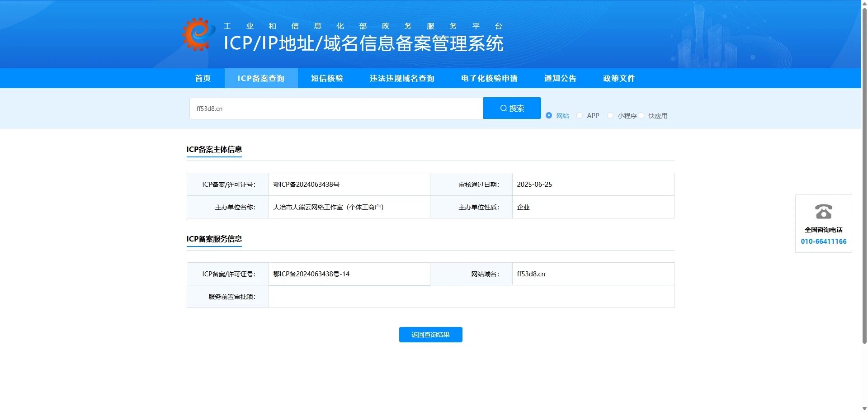Viewport: 868px width, 412px height.
Task: Click domain value ff53d8.cn in table
Action: pos(531,274)
